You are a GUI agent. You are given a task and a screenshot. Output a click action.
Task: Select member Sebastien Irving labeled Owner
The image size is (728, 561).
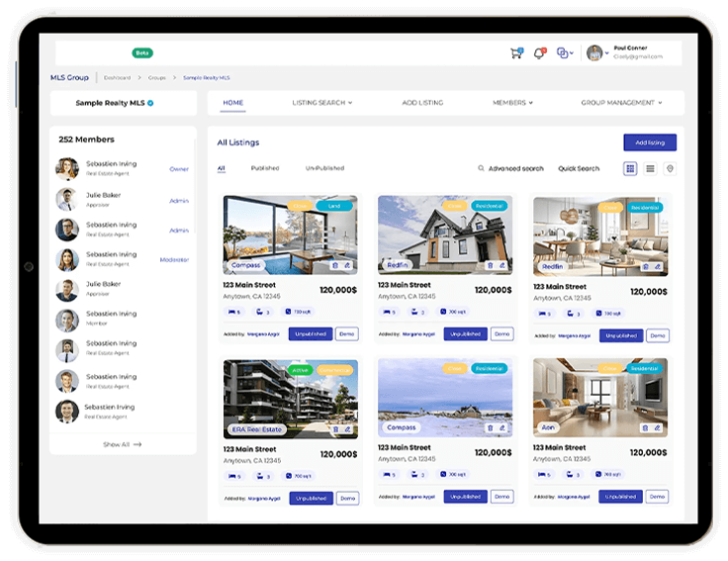pos(122,168)
